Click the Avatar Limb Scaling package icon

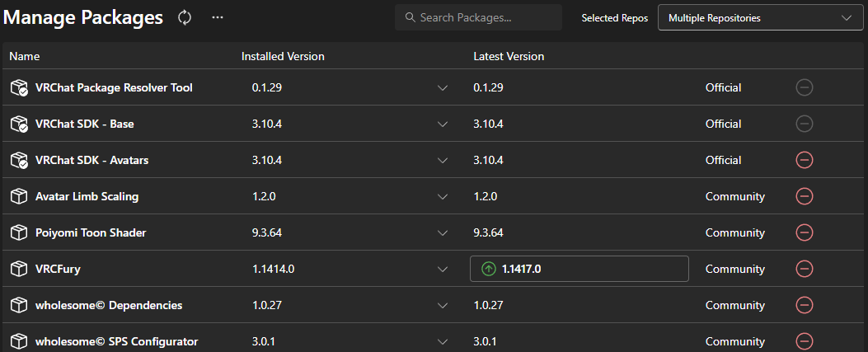click(x=20, y=196)
